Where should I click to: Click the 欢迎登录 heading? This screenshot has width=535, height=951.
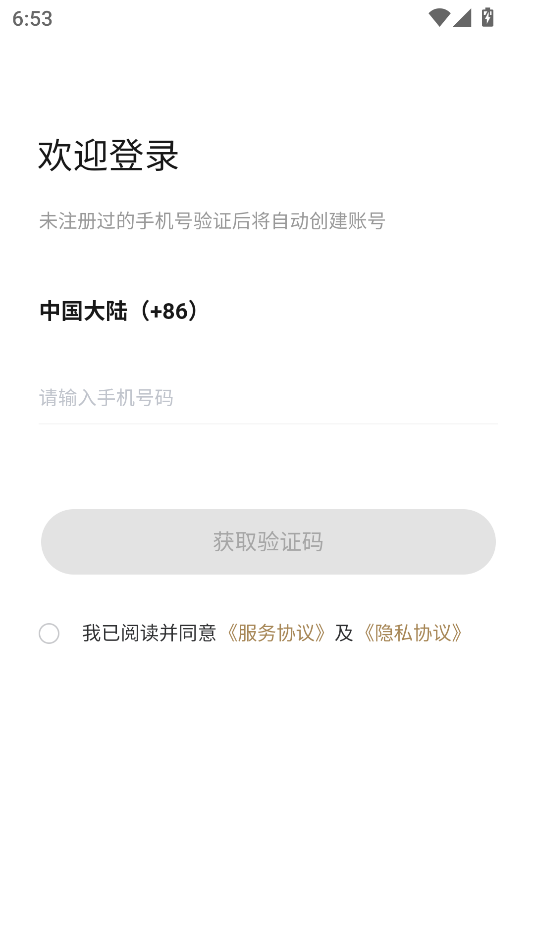[109, 155]
